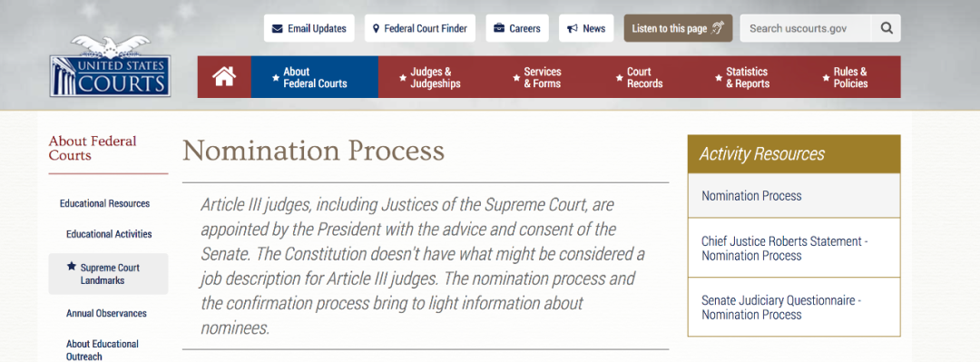Click the magnifying glass search icon
Image resolution: width=980 pixels, height=362 pixels.
(887, 28)
